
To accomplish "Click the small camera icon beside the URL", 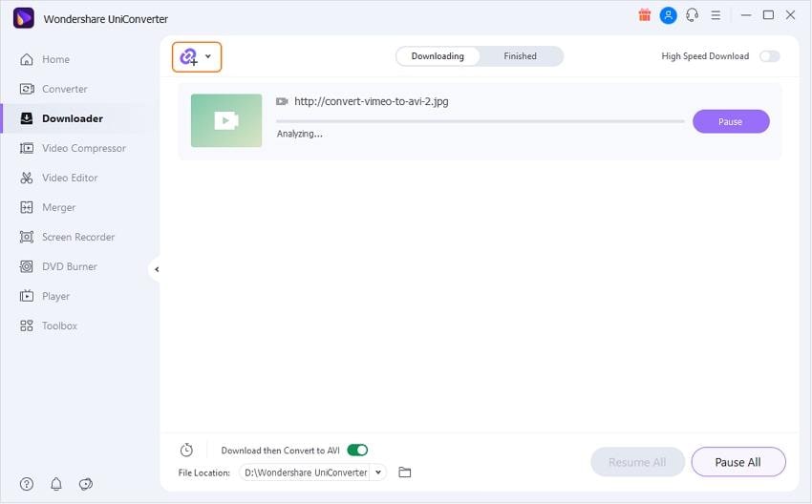I will click(282, 101).
